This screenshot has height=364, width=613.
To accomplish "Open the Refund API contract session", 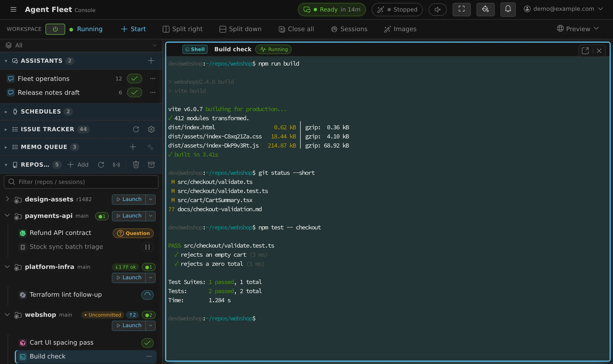I will [x=60, y=233].
